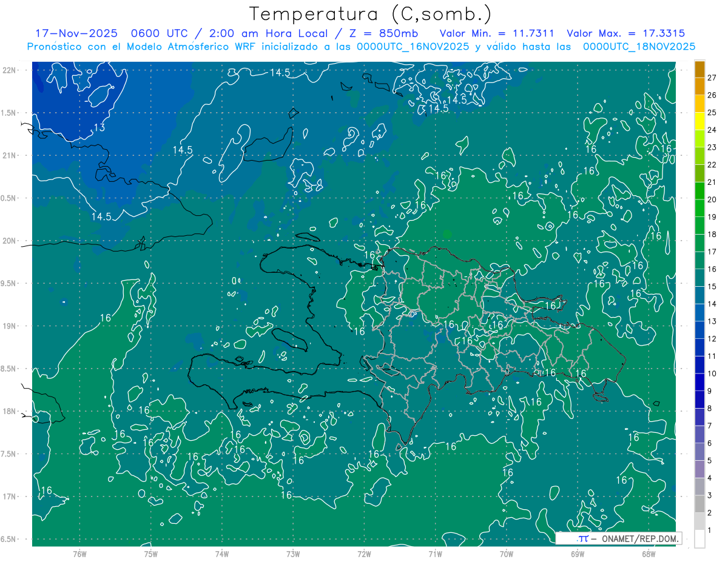Click the "22" color scale label
Image resolution: width=728 pixels, height=562 pixels.
[x=712, y=164]
